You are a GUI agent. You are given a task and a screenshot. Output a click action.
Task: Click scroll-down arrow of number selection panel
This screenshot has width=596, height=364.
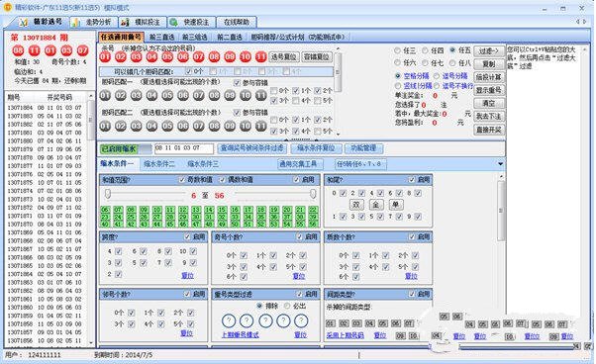tap(338, 134)
